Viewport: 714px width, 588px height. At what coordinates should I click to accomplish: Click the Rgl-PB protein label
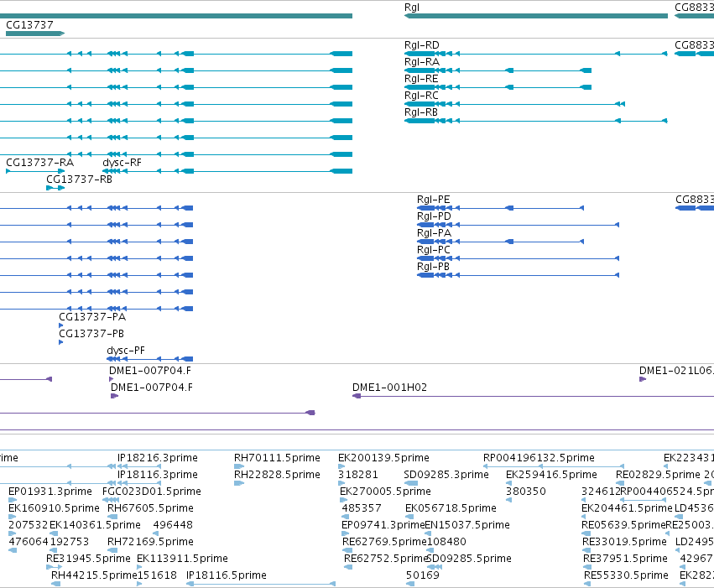click(433, 267)
